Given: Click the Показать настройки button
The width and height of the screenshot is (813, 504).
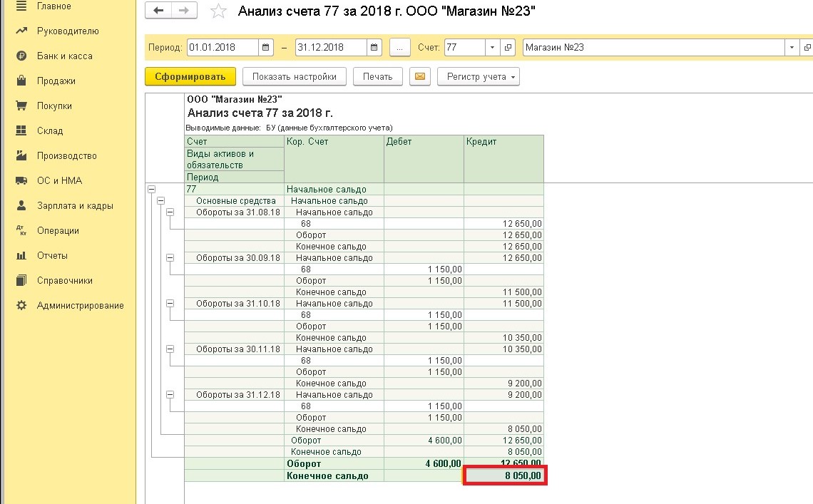Looking at the screenshot, I should point(295,77).
